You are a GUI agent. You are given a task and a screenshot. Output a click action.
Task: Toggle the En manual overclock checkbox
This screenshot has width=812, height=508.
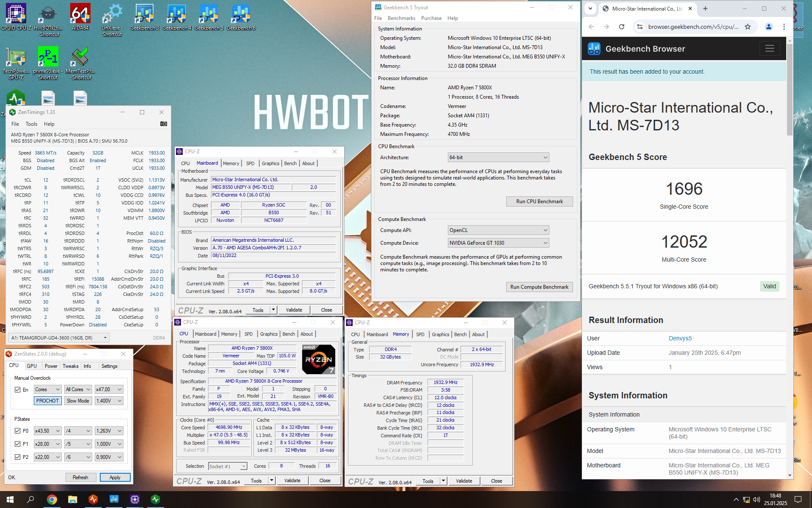pyautogui.click(x=17, y=389)
